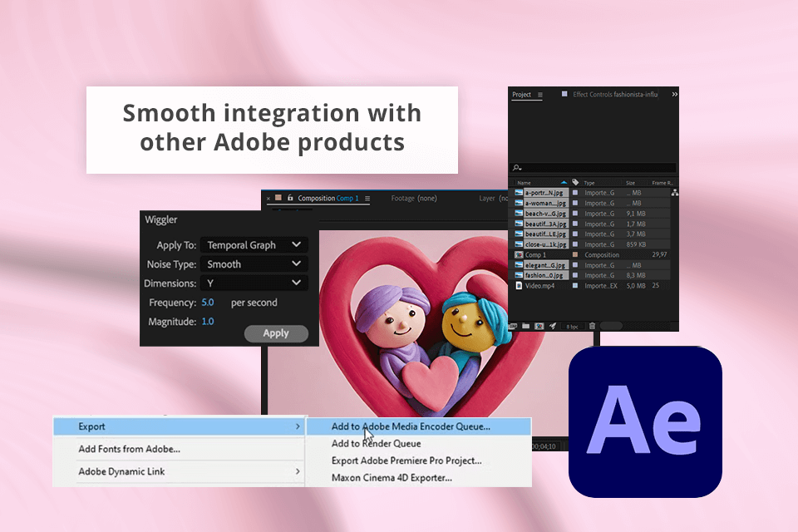798x532 pixels.
Task: Click the Project panel search field
Action: 594,167
